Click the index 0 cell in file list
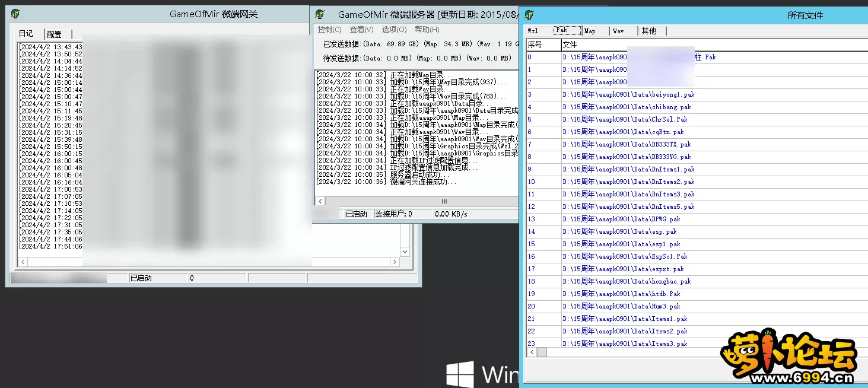This screenshot has height=388, width=868. 543,58
